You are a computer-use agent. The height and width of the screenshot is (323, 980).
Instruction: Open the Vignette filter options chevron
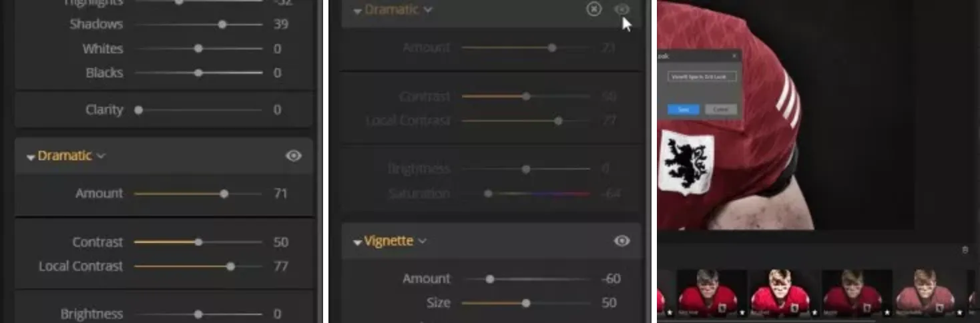click(422, 241)
